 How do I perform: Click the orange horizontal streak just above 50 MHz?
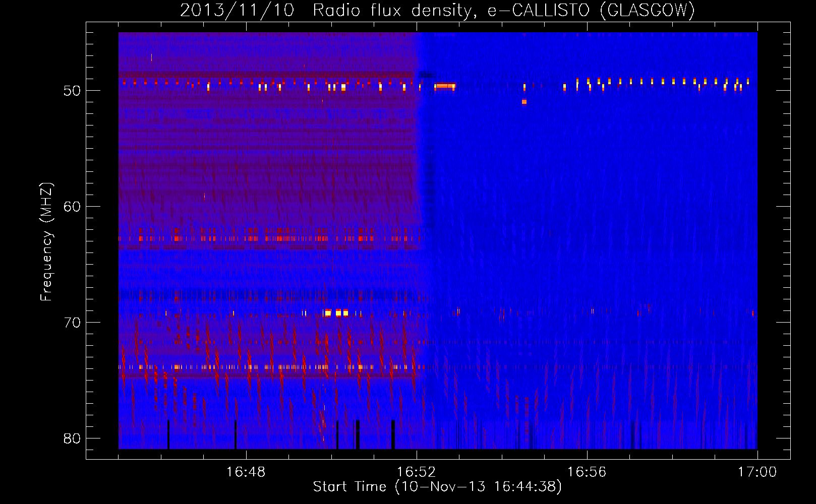pos(445,86)
